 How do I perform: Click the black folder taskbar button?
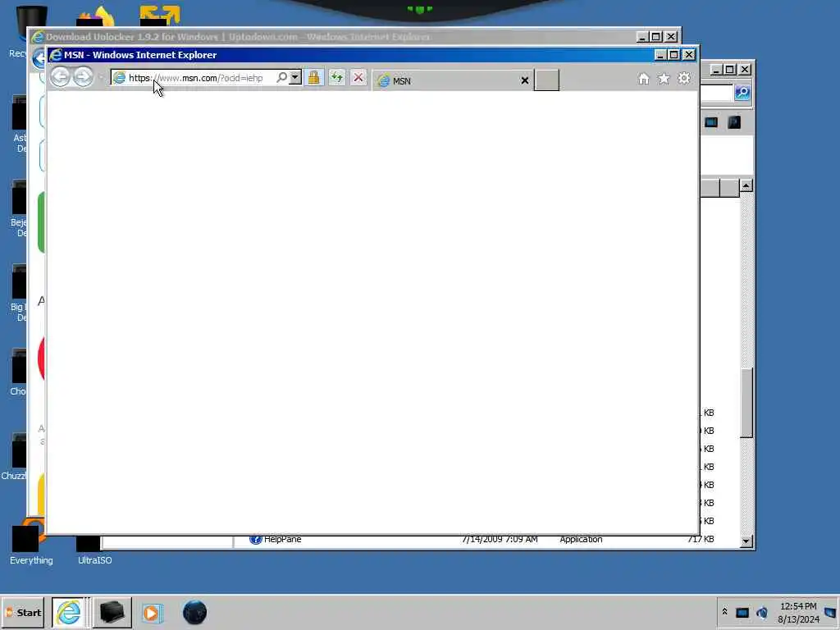pos(112,613)
